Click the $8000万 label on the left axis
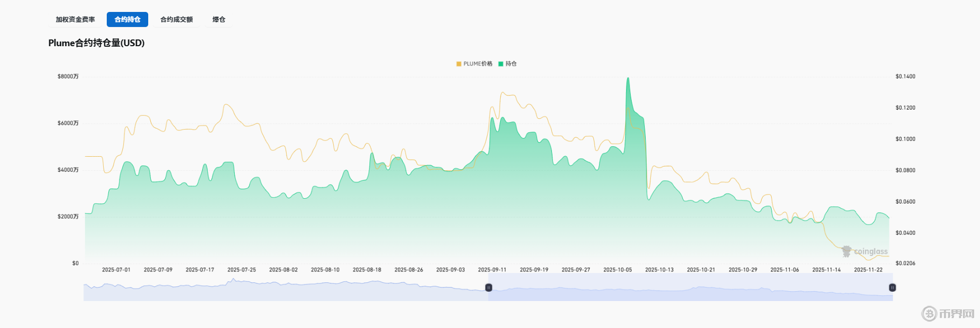The width and height of the screenshot is (980, 328). (x=68, y=77)
